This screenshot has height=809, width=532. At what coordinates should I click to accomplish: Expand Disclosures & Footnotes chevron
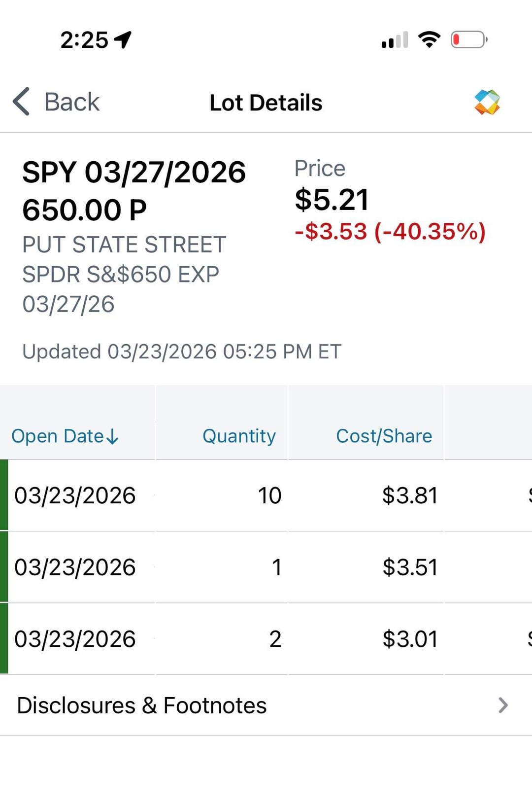click(503, 705)
